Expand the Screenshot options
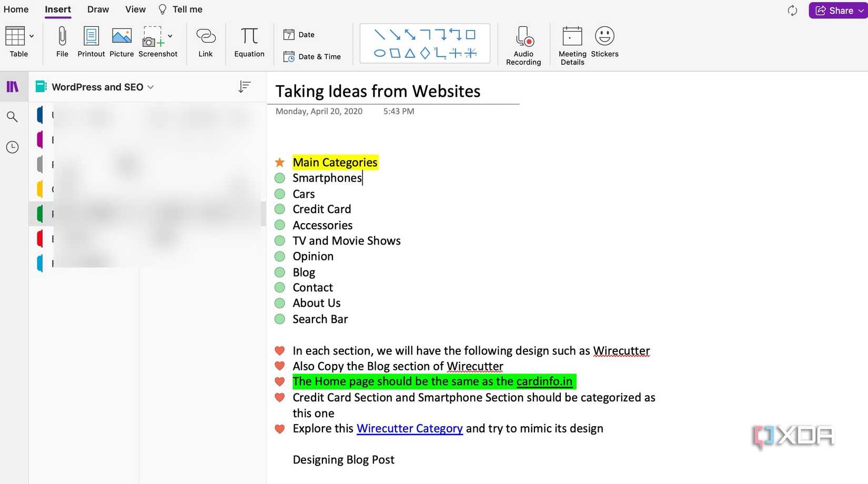This screenshot has width=868, height=484. pyautogui.click(x=169, y=36)
